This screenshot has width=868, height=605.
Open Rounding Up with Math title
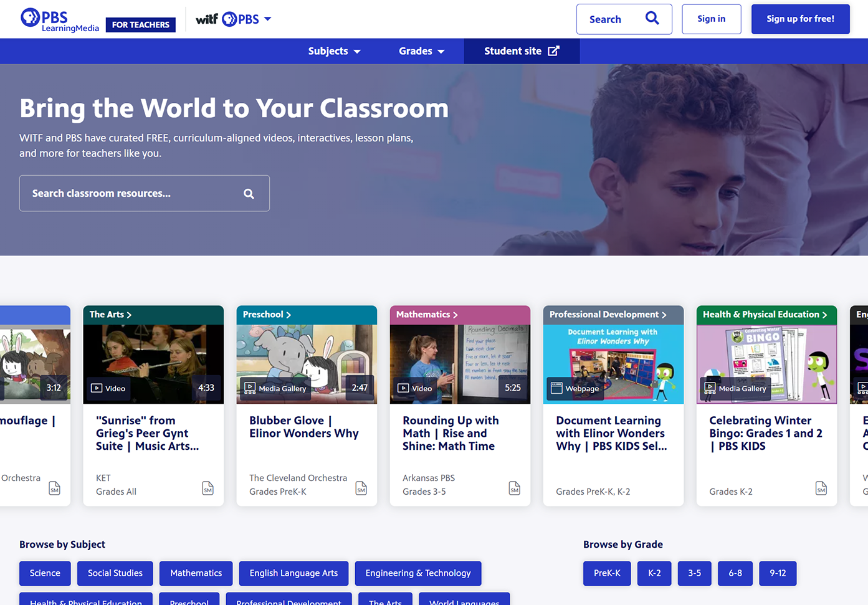[x=451, y=433]
